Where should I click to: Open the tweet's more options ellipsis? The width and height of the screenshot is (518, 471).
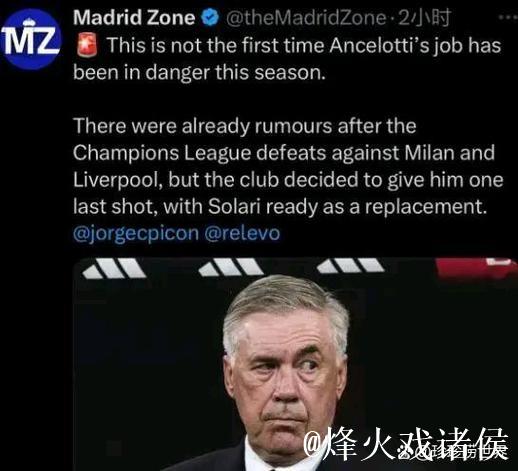509,18
